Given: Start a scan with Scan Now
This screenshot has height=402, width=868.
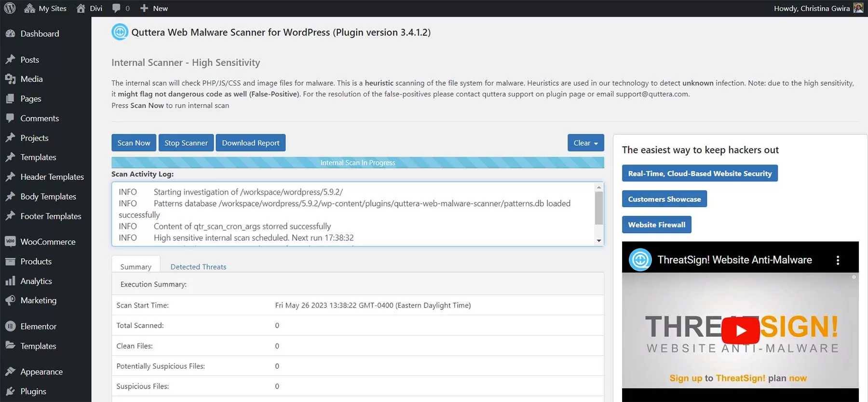Looking at the screenshot, I should coord(134,143).
